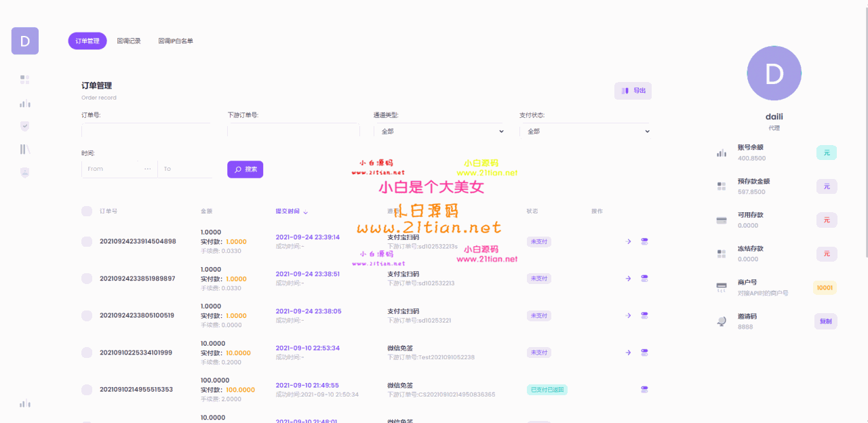
Task: Click the 复制 invite code button
Action: [x=826, y=321]
